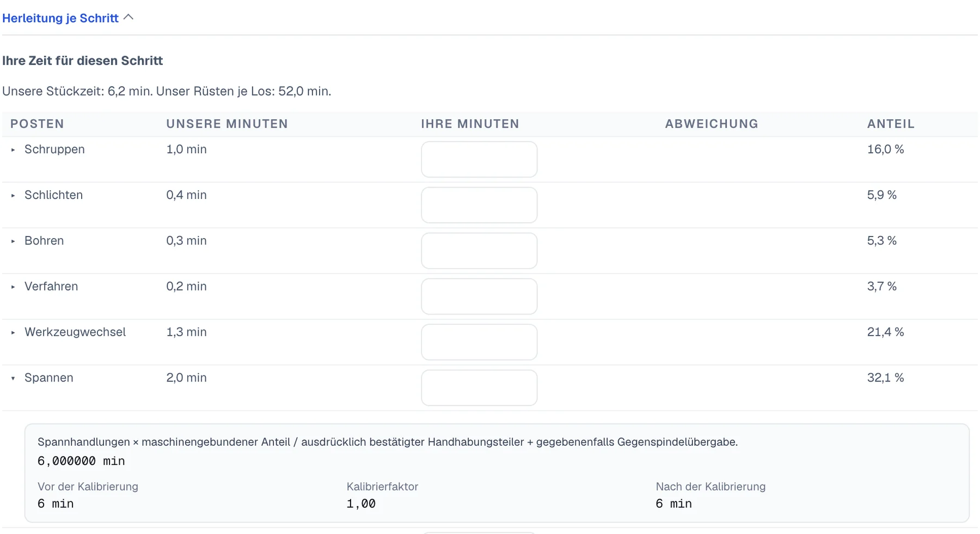Click the 5,3 % Anteil value

click(x=881, y=241)
